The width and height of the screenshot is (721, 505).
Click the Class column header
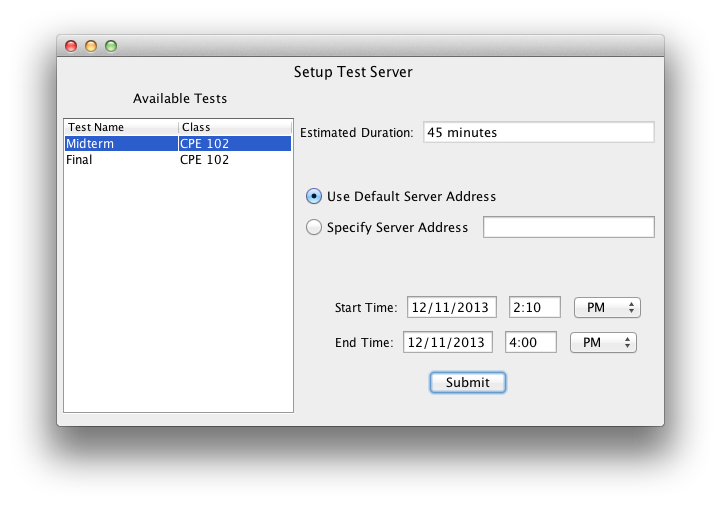234,128
